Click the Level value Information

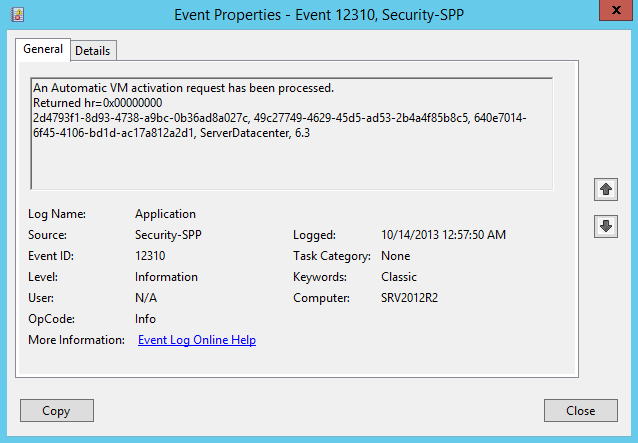click(166, 277)
